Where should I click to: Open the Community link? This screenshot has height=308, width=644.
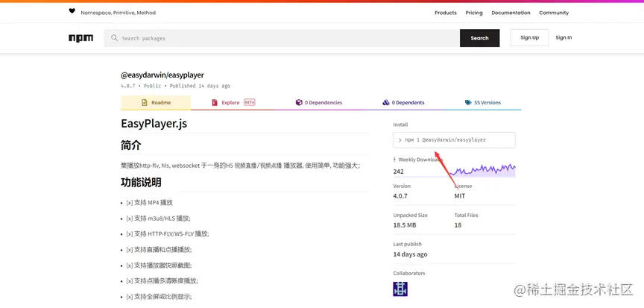point(554,13)
